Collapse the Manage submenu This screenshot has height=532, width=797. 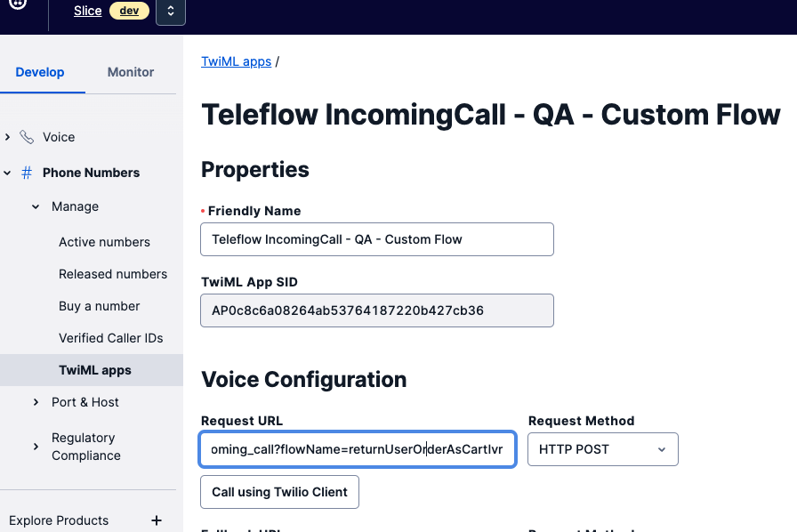36,206
